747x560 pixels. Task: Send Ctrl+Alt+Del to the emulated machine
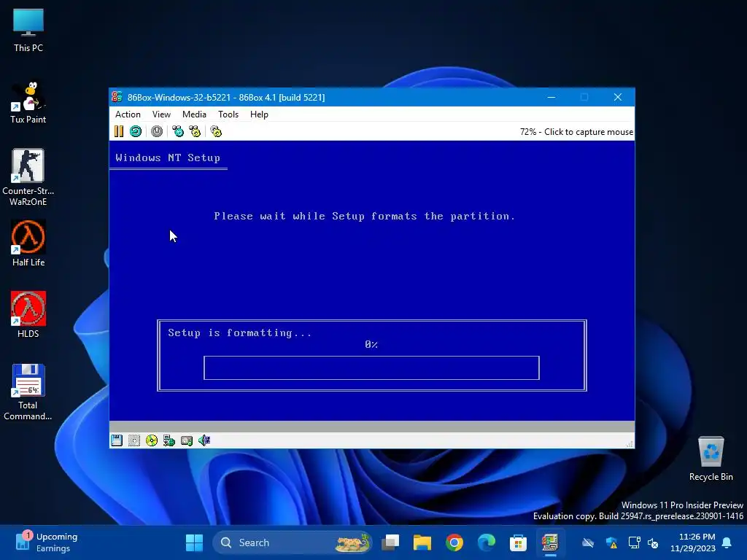(x=178, y=131)
